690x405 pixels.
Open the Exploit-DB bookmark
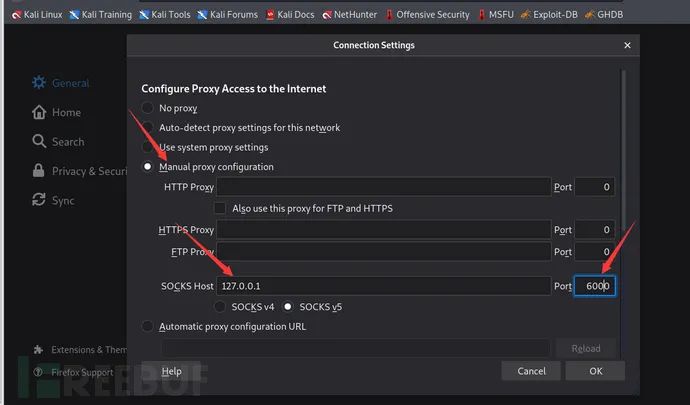[549, 15]
